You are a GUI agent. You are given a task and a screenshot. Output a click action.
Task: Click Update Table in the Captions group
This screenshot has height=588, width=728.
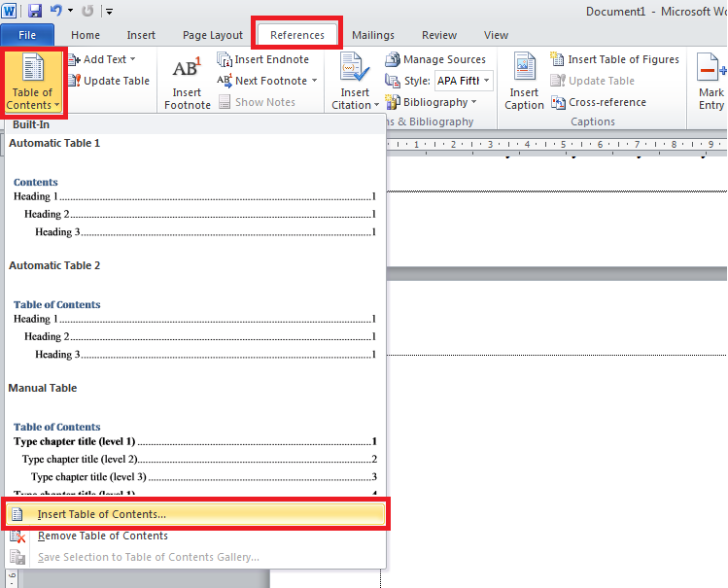(x=593, y=81)
